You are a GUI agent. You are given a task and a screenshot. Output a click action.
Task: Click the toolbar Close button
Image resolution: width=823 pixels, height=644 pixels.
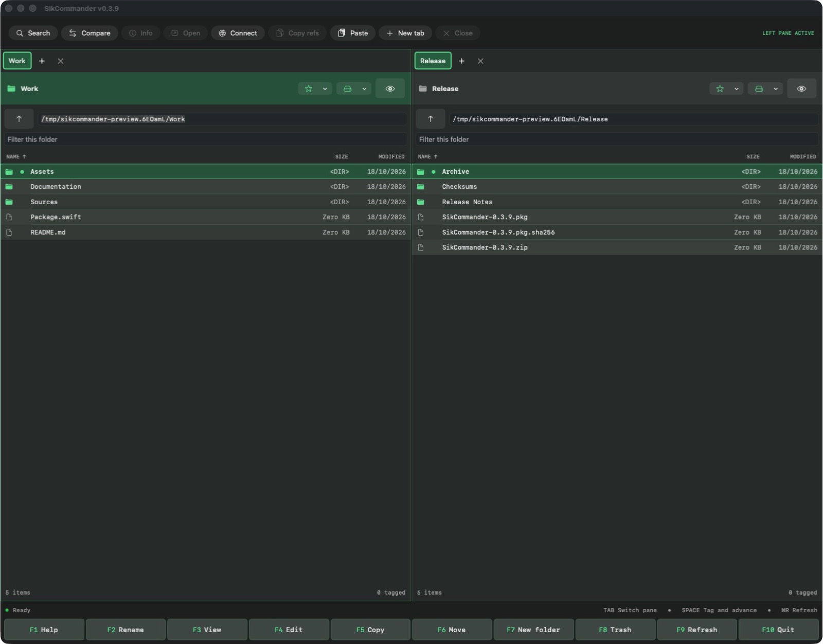coord(458,33)
